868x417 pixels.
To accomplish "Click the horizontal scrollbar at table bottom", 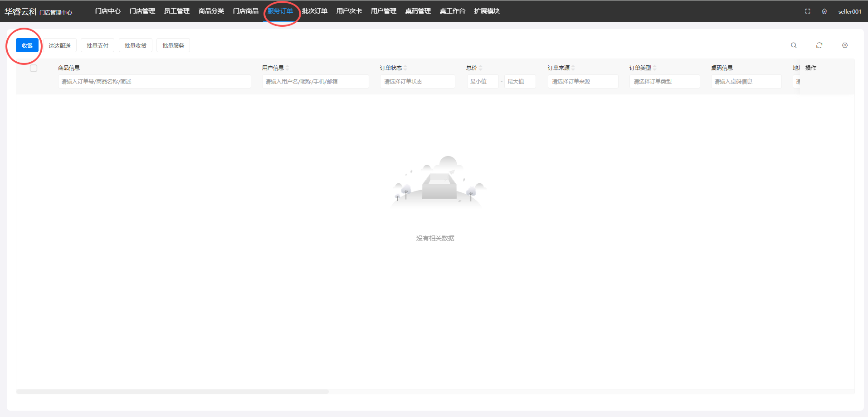I will pyautogui.click(x=172, y=392).
